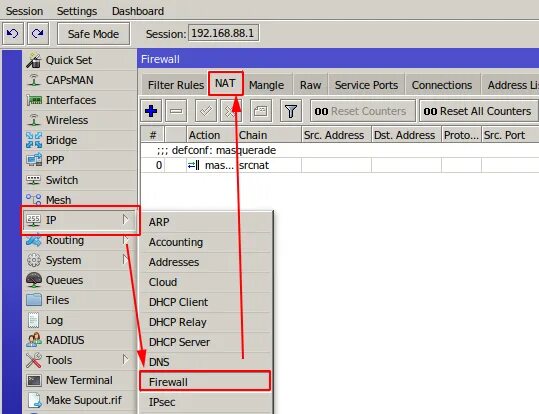Expand the IP submenu arrow
The height and width of the screenshot is (414, 539).
point(126,219)
